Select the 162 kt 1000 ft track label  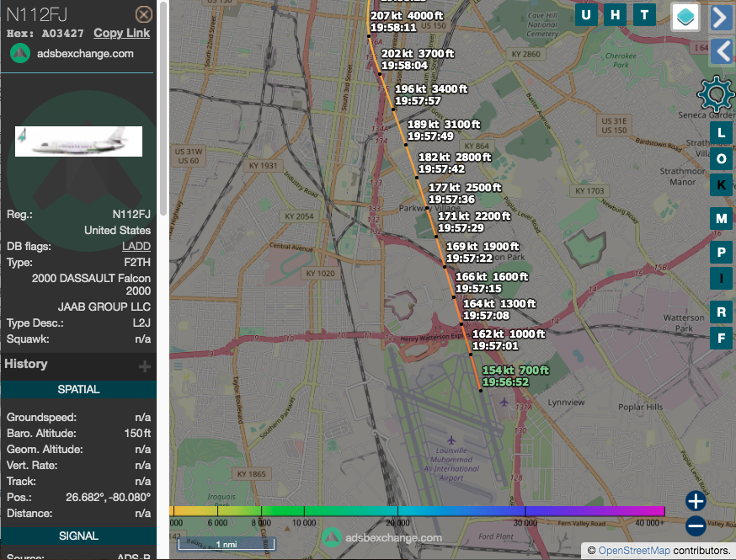(x=509, y=340)
